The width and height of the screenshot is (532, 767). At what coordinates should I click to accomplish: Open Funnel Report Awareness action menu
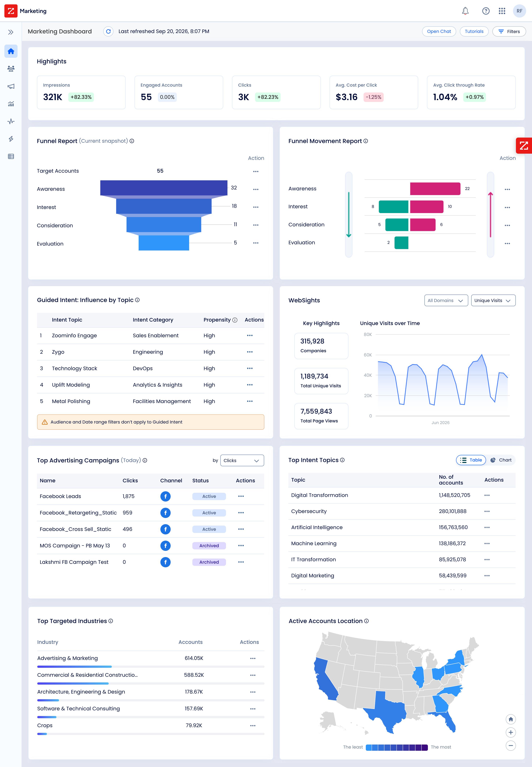256,189
